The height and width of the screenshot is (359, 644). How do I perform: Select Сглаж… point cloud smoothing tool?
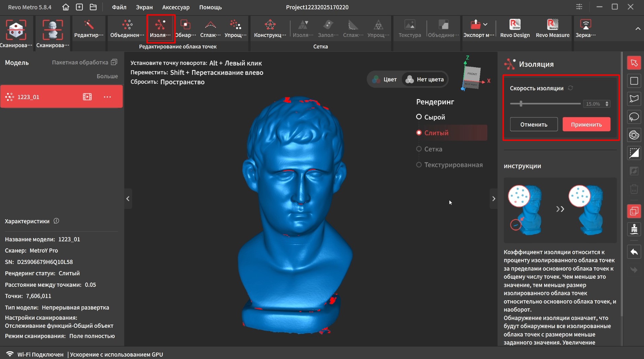tap(211, 29)
